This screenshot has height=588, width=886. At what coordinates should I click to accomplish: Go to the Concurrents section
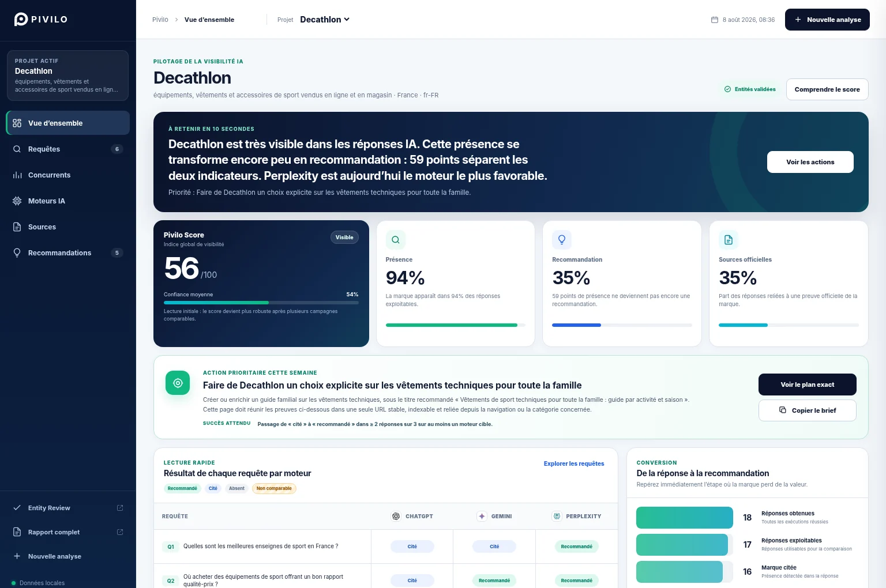coord(68,175)
